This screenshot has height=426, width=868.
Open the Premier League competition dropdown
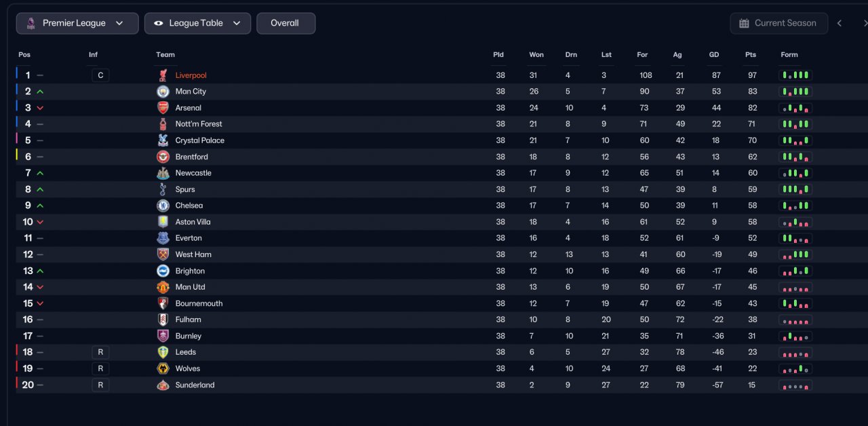[77, 23]
